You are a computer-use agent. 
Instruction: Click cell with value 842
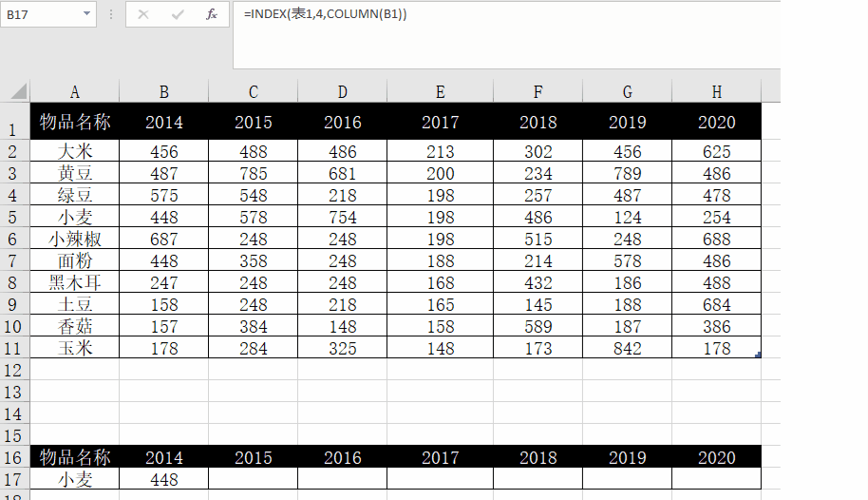pos(627,348)
